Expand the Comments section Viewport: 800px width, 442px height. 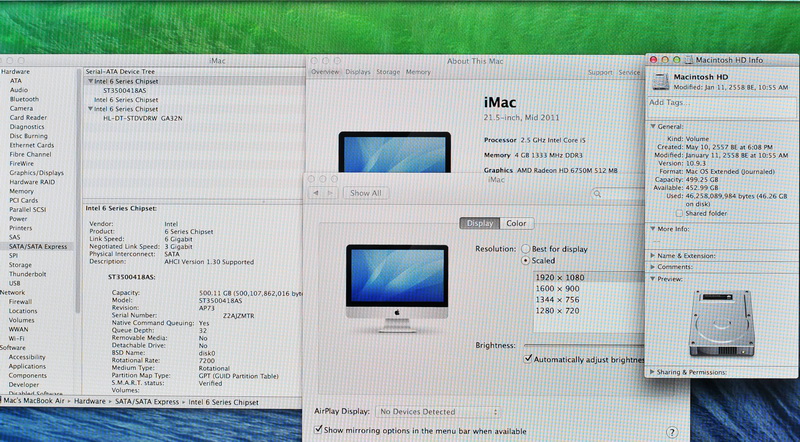click(x=653, y=266)
